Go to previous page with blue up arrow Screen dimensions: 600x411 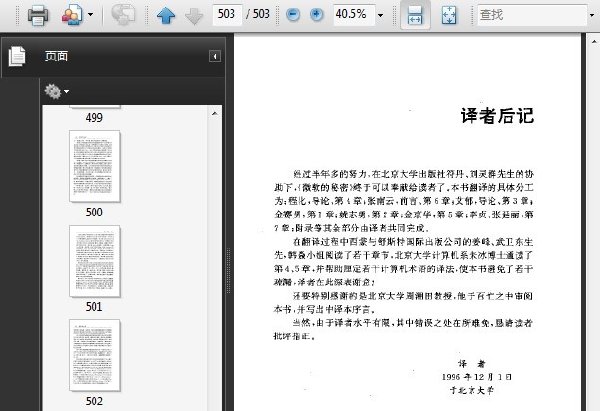[166, 16]
